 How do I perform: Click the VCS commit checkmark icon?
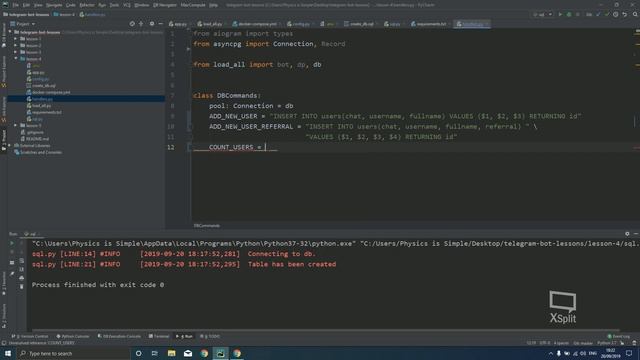pyautogui.click(x=607, y=14)
